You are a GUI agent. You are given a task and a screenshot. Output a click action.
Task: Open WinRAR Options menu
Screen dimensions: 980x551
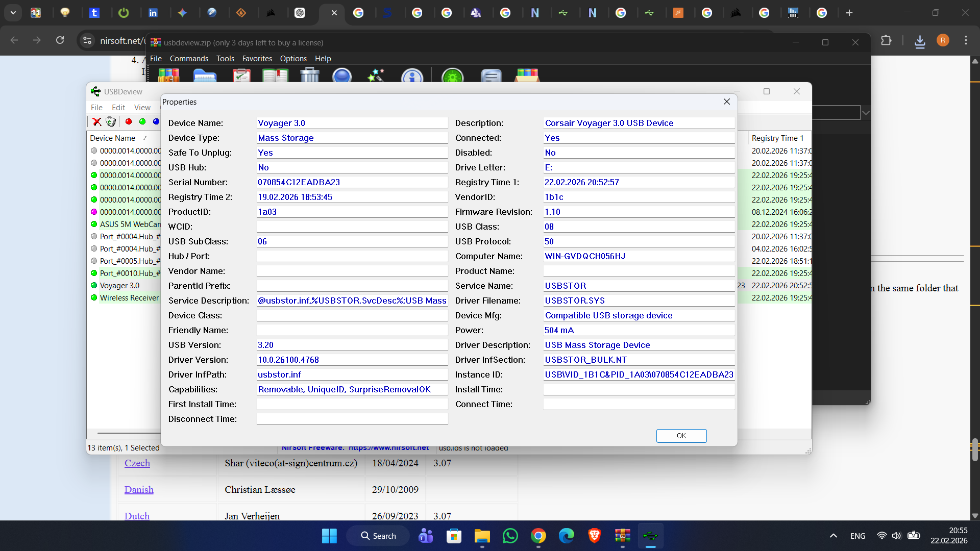pyautogui.click(x=293, y=59)
